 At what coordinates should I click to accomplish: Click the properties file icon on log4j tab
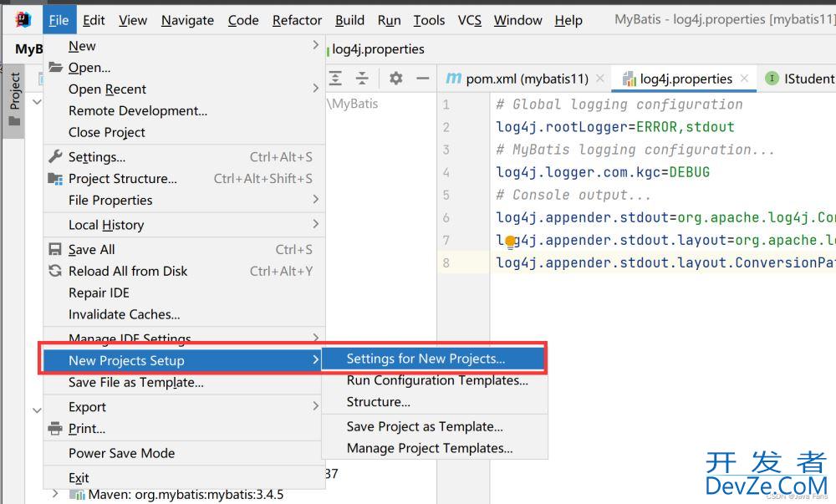[x=630, y=79]
